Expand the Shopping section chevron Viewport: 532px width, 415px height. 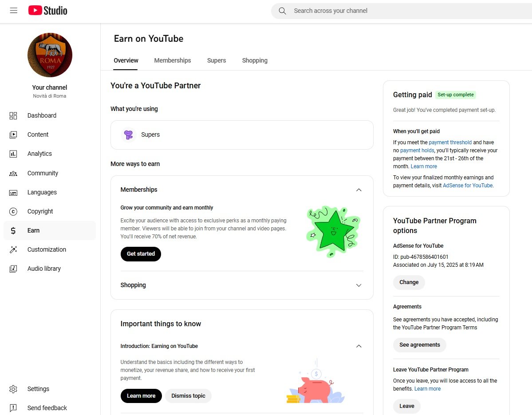coord(359,285)
